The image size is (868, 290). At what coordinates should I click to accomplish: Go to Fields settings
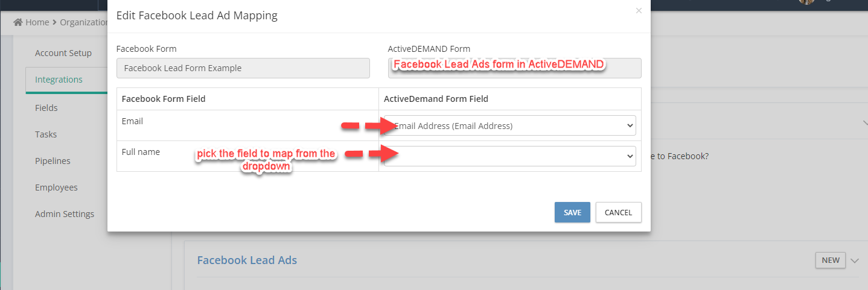(46, 108)
